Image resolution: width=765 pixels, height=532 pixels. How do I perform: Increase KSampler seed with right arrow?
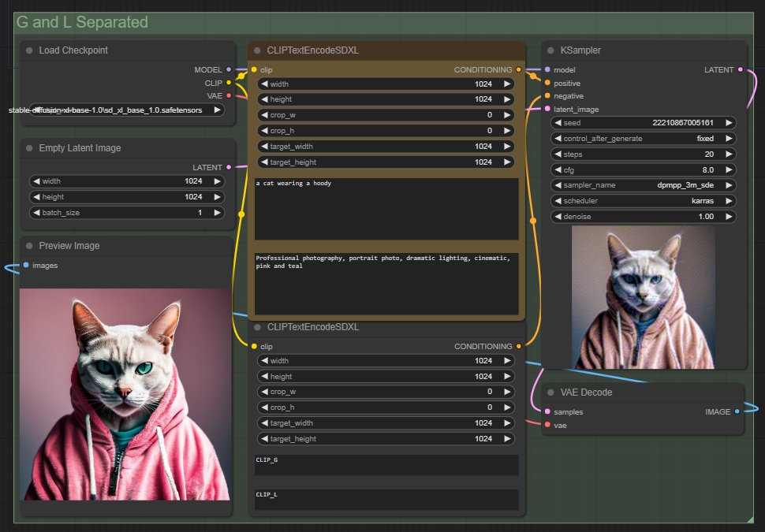[729, 123]
